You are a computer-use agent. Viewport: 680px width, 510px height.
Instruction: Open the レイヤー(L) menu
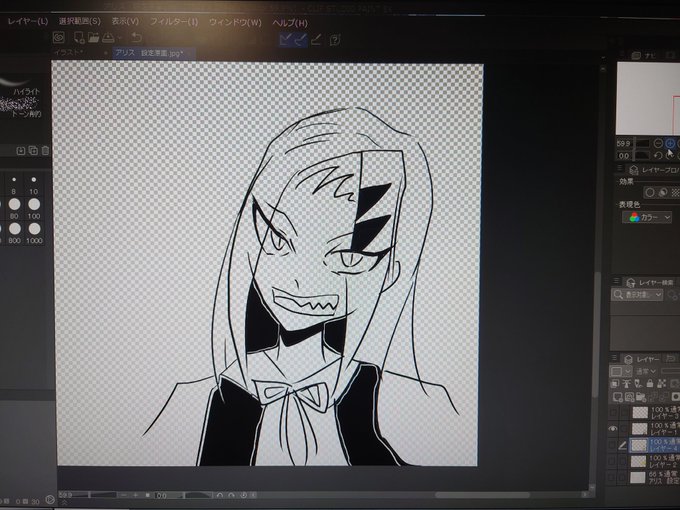point(28,21)
